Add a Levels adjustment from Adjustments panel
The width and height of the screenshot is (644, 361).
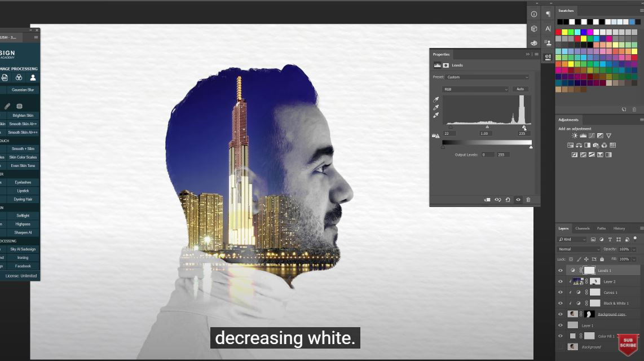583,135
